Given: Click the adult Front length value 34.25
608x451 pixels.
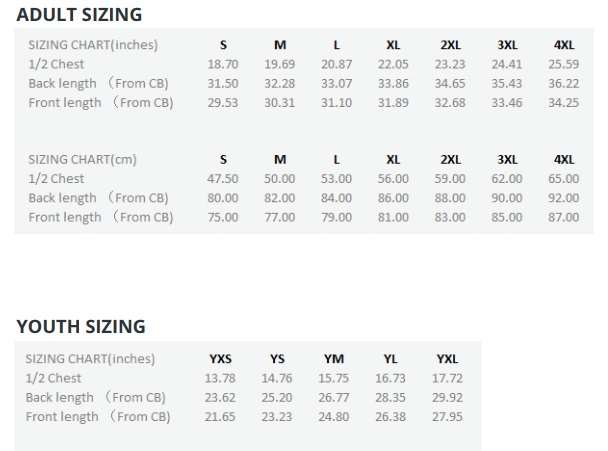Looking at the screenshot, I should (563, 103).
